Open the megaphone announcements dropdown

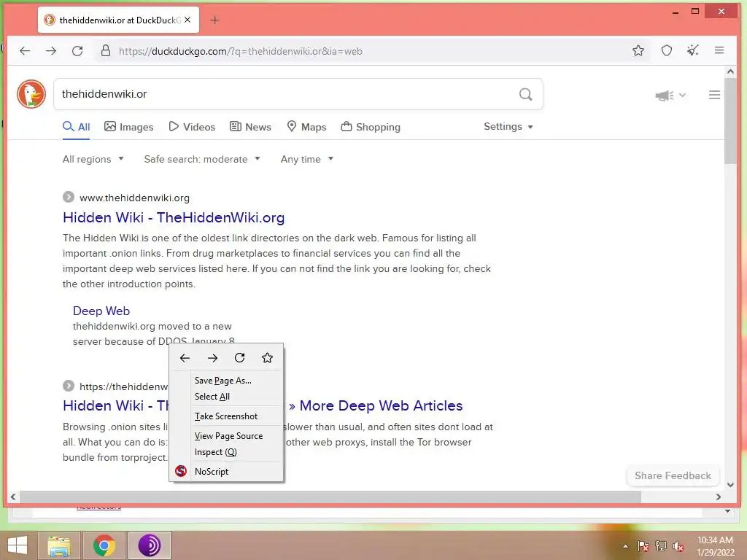point(670,96)
